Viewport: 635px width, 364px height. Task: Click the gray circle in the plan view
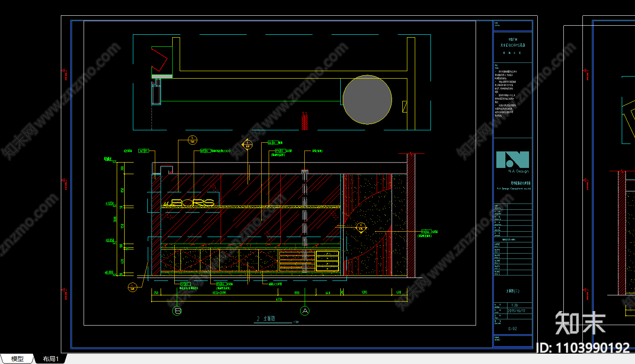(367, 100)
